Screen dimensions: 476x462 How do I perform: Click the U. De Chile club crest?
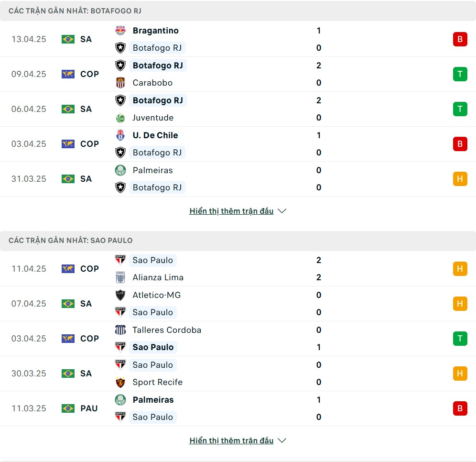[x=120, y=135]
